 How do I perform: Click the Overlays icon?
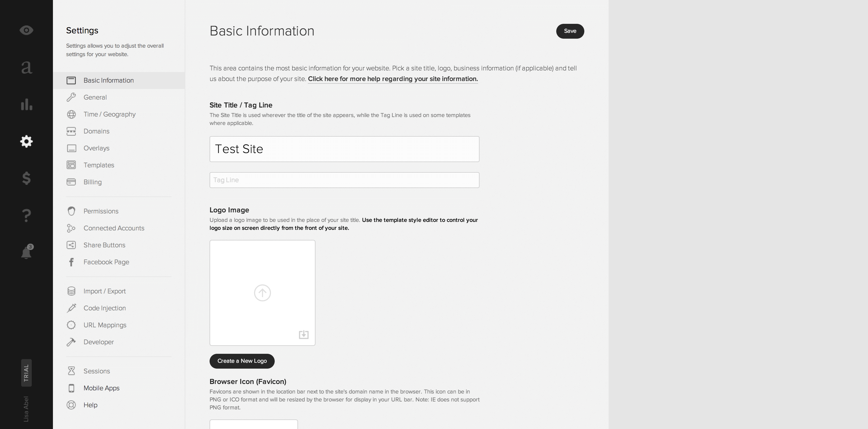point(71,148)
